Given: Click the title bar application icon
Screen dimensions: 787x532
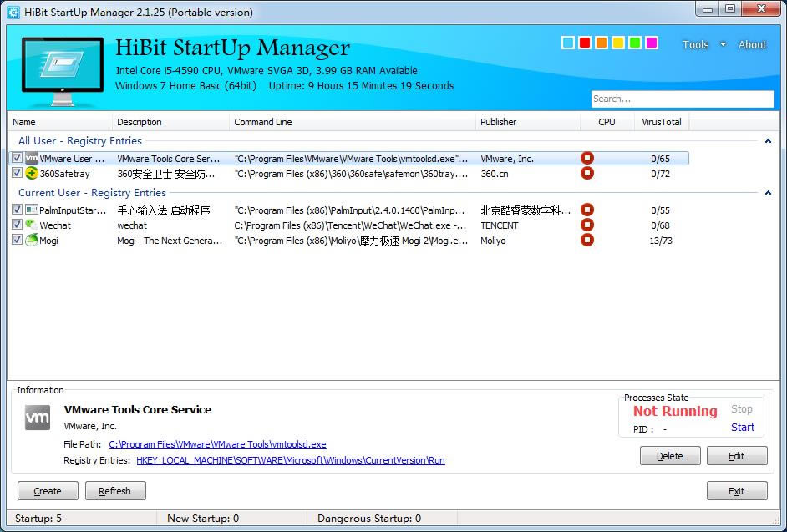Looking at the screenshot, I should click(x=13, y=12).
